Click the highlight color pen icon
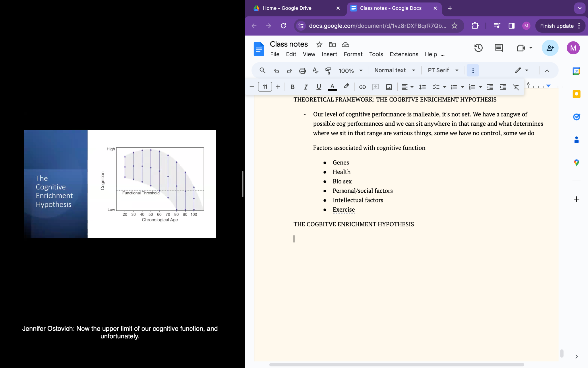The width and height of the screenshot is (588, 368). pos(346,86)
